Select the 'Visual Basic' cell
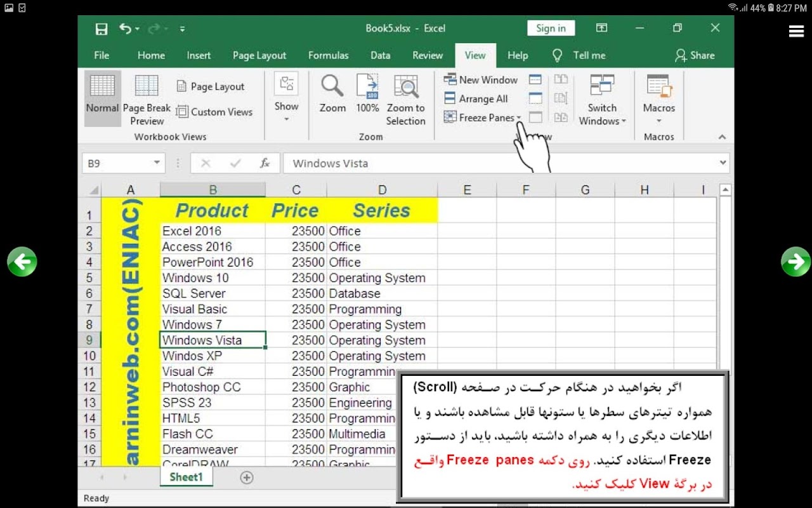 point(213,309)
